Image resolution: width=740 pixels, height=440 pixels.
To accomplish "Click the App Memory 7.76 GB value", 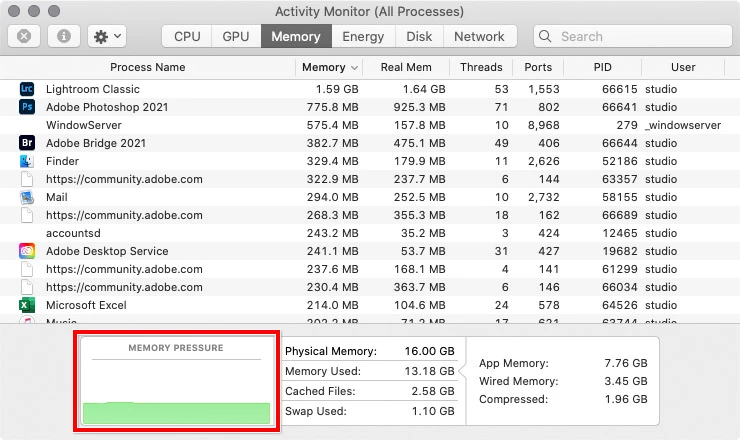I will [x=626, y=363].
